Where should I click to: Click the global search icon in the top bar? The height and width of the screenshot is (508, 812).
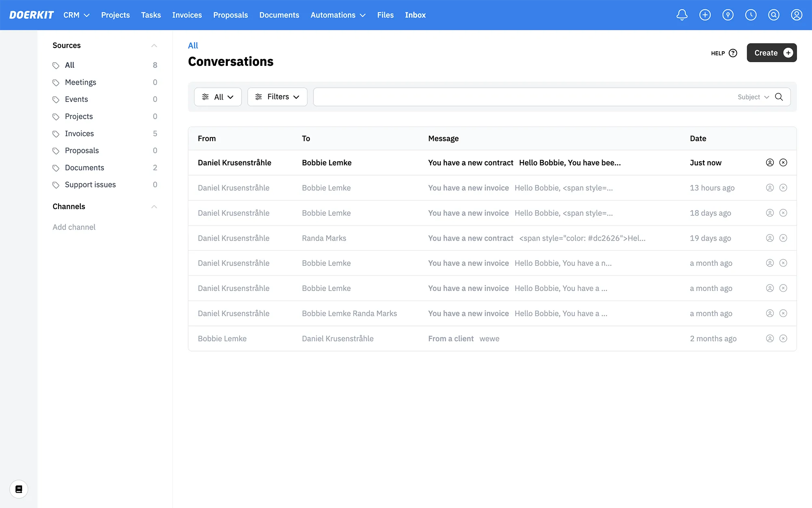(773, 15)
